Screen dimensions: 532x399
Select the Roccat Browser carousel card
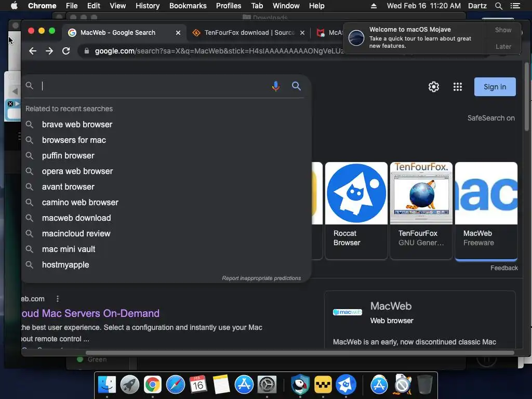[356, 210]
